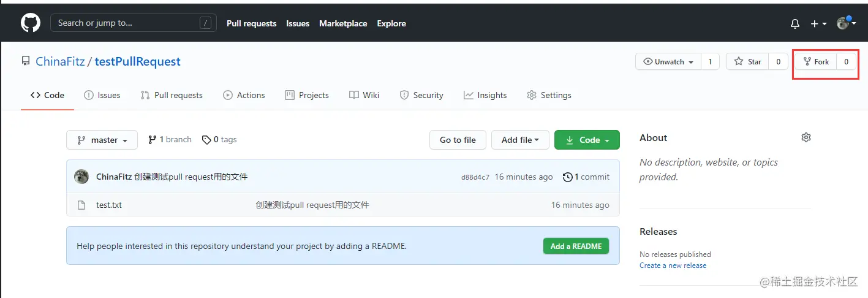
Task: Open Issues in top navigation bar
Action: (x=298, y=23)
